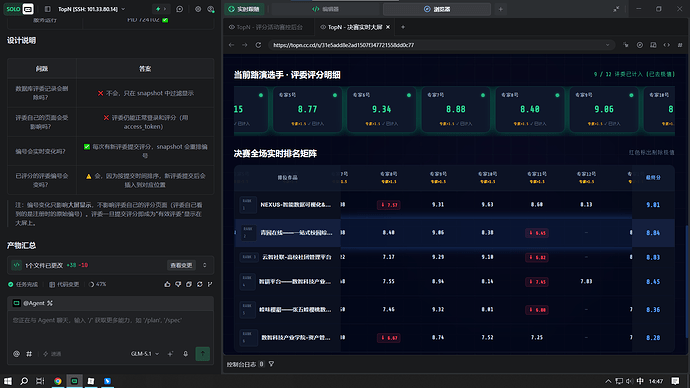Reload the embedded browser page
Image resolution: width=690 pixels, height=388 pixels.
click(258, 45)
